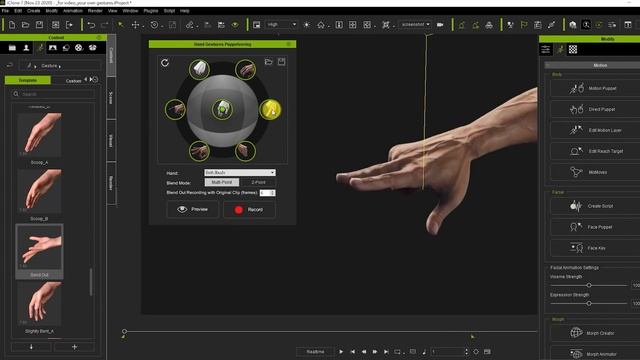
Task: Switch to the Template tab
Action: (x=28, y=80)
